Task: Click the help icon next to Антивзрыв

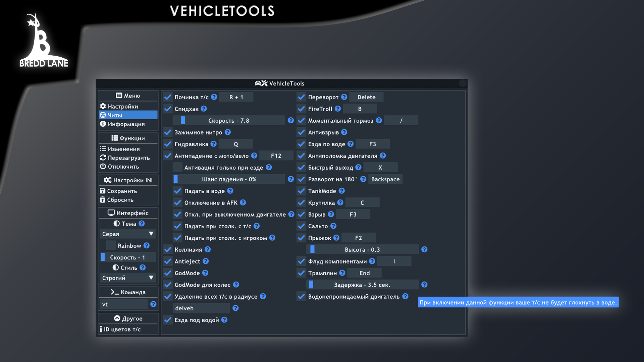Action: (344, 132)
